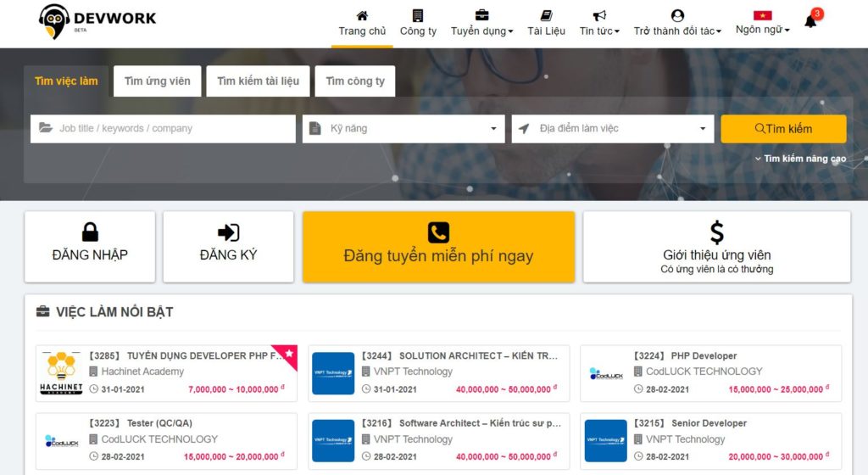The width and height of the screenshot is (868, 475).
Task: Click the CodLUCK logo for job 3224
Action: 606,374
